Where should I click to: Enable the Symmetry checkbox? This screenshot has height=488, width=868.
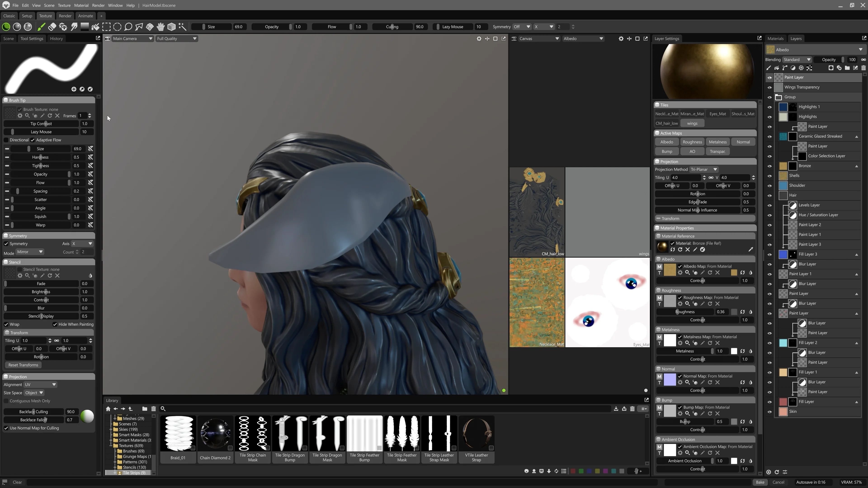click(6, 244)
